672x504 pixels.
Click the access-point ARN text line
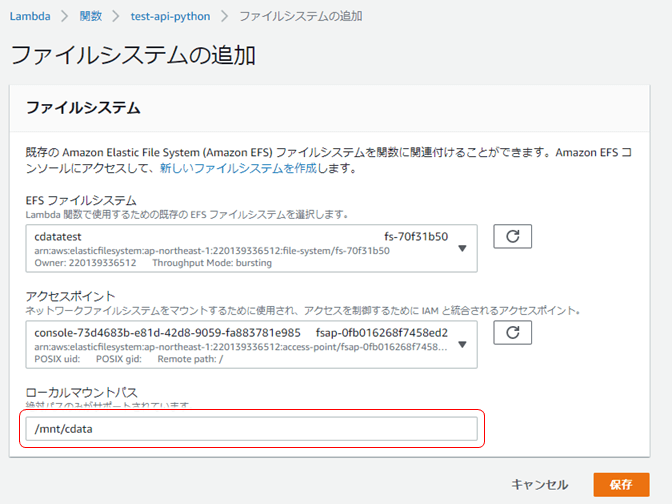241,347
